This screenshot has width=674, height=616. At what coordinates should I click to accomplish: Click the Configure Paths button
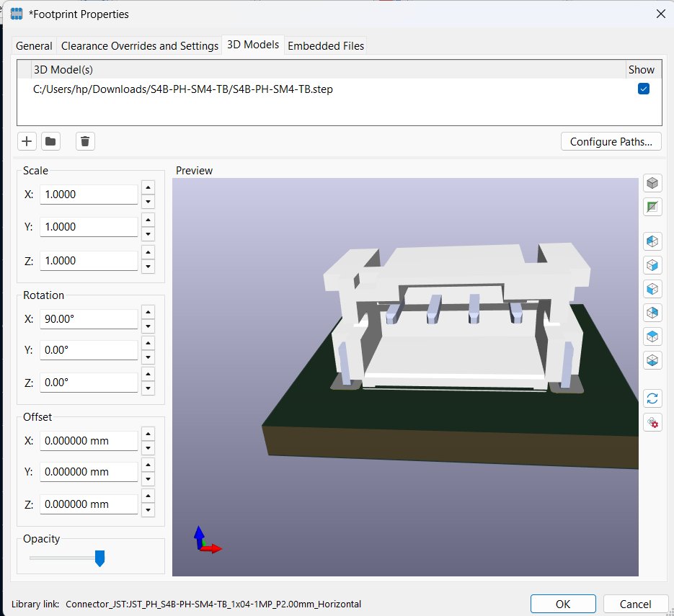click(x=611, y=141)
